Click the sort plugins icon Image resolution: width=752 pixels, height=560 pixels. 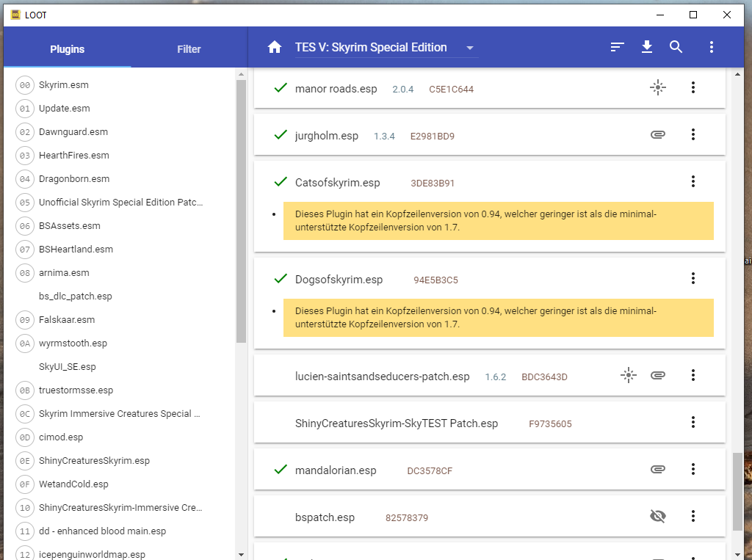(x=618, y=48)
